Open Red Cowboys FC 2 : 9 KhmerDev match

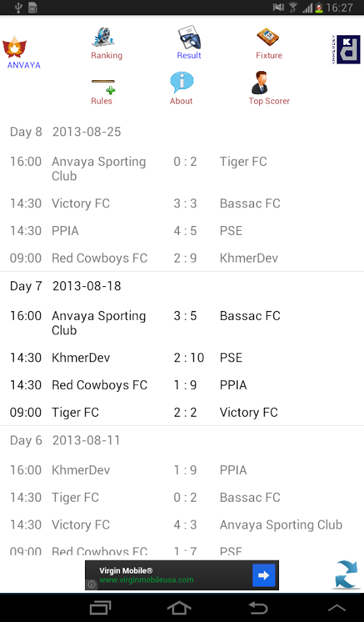click(x=182, y=258)
